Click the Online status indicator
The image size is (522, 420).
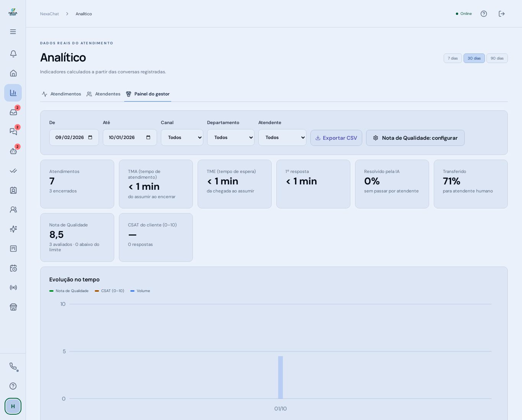(x=464, y=14)
